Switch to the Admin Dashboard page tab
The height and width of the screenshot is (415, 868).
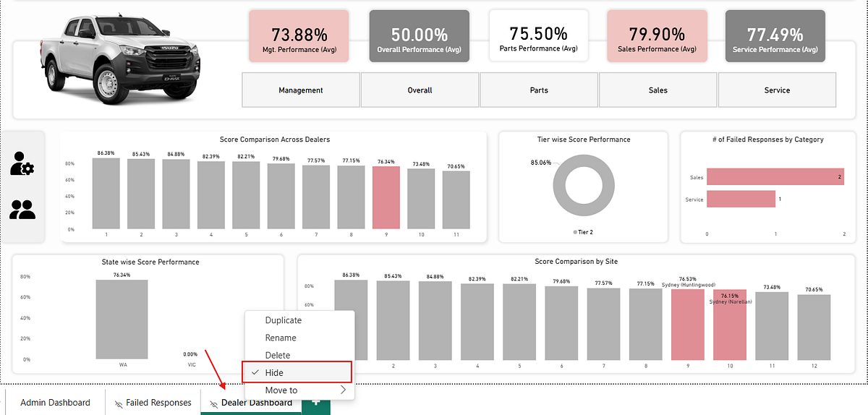[55, 403]
